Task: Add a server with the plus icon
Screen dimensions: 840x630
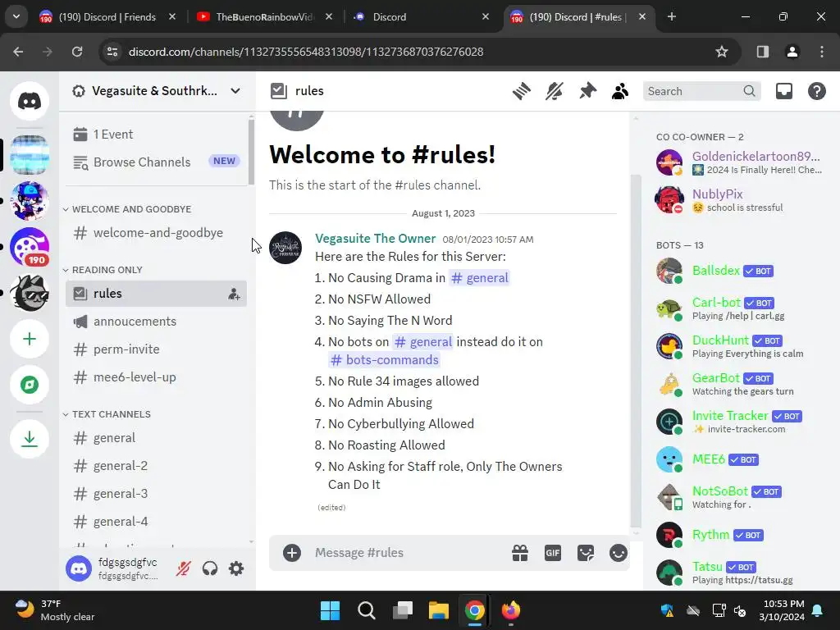Action: point(30,339)
